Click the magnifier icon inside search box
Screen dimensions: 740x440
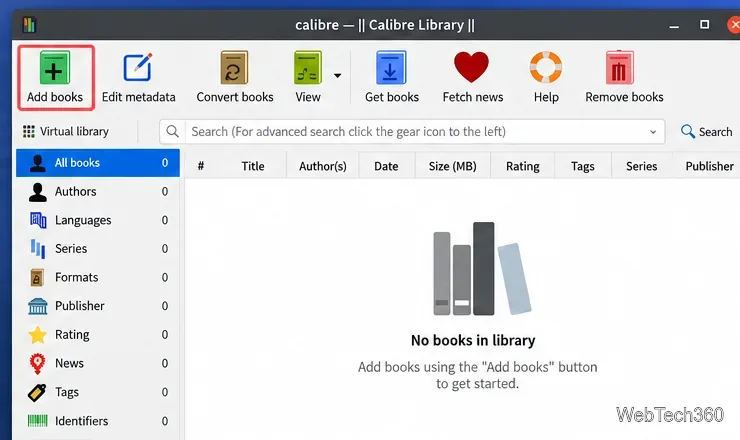[173, 131]
